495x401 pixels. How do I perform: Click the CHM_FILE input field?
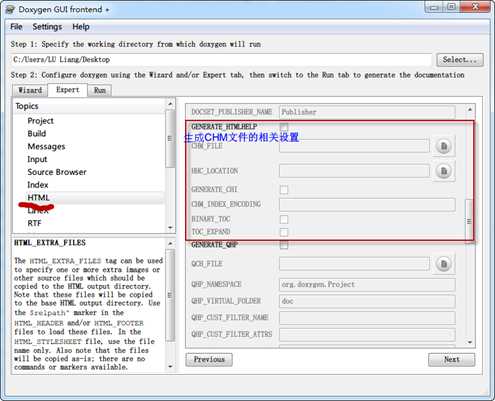[x=354, y=146]
